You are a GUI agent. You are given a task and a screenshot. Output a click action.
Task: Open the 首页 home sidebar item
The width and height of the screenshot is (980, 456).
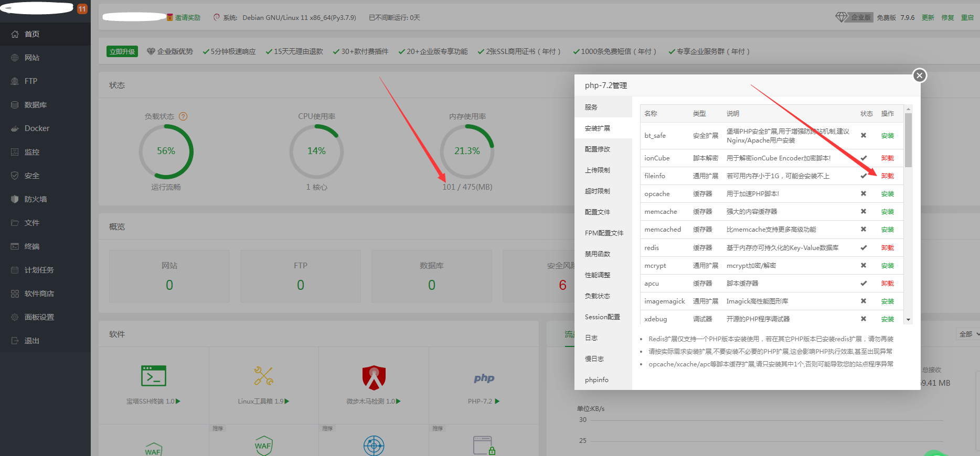click(x=45, y=34)
